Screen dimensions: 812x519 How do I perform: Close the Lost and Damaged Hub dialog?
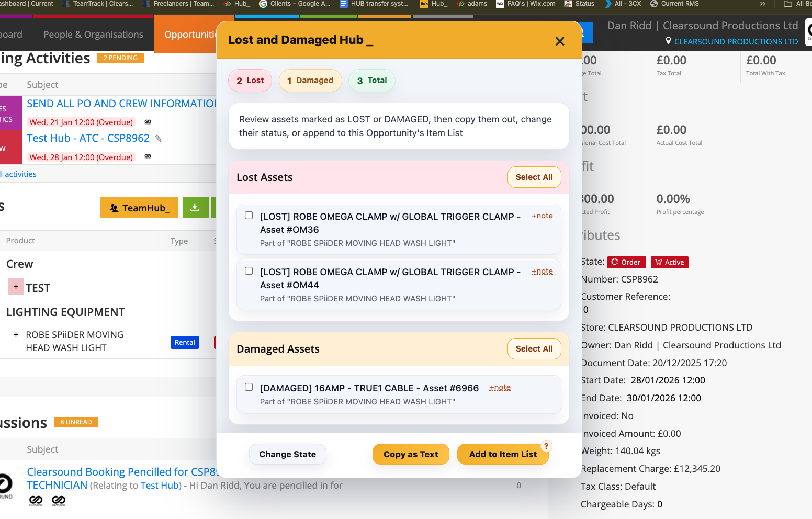point(560,41)
